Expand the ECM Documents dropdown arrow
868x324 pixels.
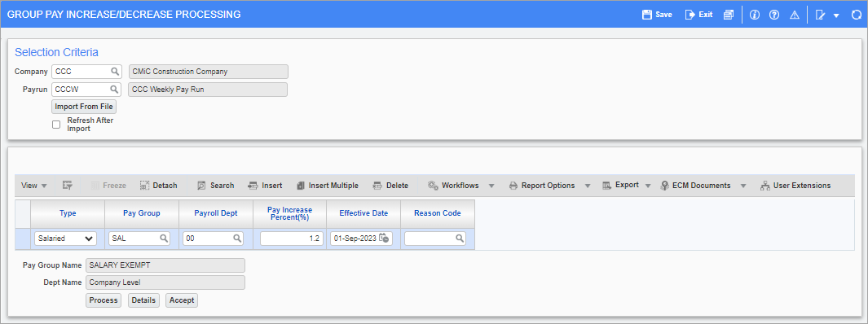[742, 186]
